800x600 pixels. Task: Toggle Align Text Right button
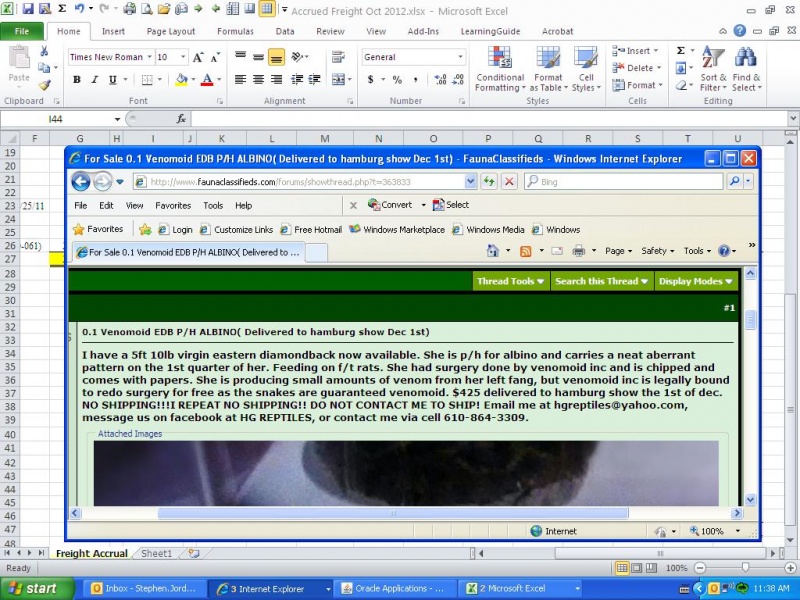coord(277,80)
